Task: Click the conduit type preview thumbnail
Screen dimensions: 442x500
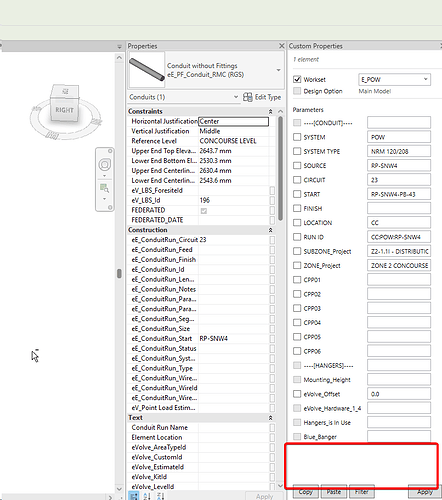Action: click(147, 70)
